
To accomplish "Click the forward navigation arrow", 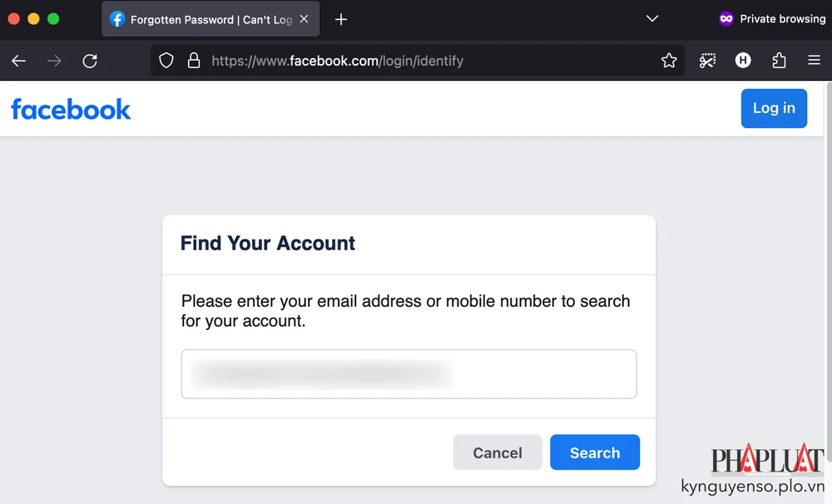I will (53, 60).
